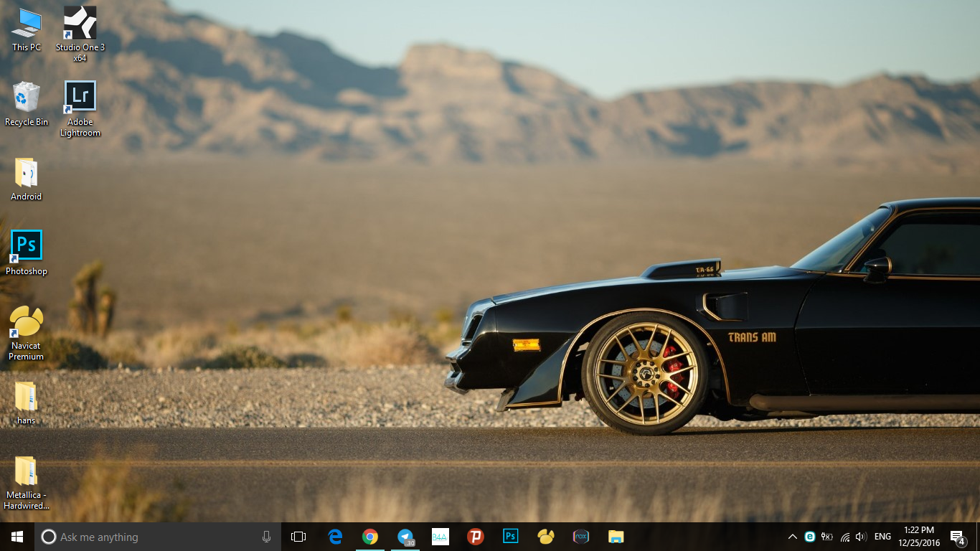Open B4A from the taskbar

[440, 536]
